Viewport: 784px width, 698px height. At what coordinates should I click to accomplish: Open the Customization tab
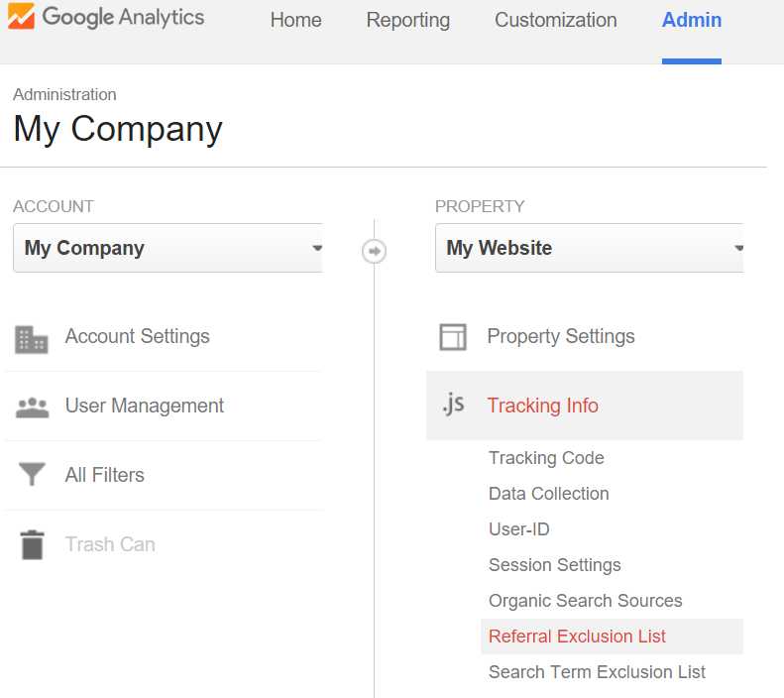click(x=555, y=20)
